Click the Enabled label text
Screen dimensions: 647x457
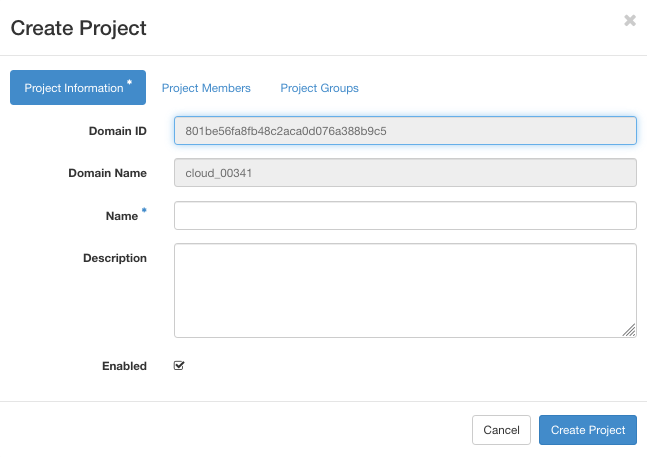click(x=124, y=366)
